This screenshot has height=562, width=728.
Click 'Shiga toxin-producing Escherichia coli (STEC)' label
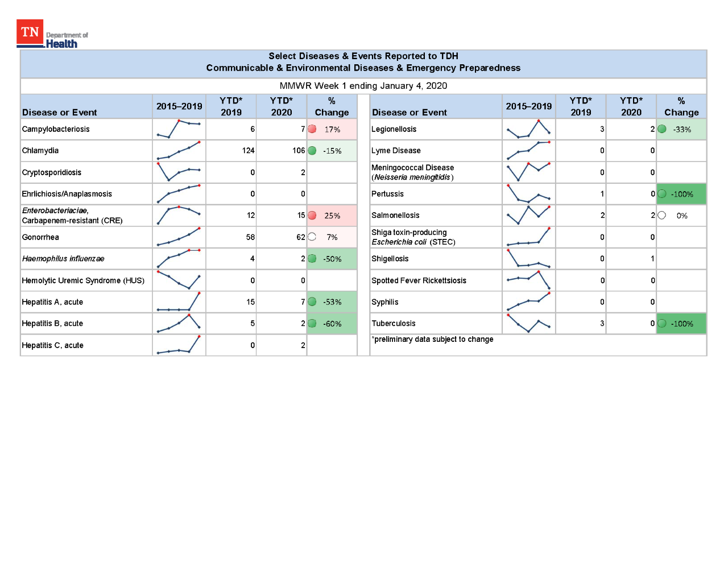pos(413,237)
